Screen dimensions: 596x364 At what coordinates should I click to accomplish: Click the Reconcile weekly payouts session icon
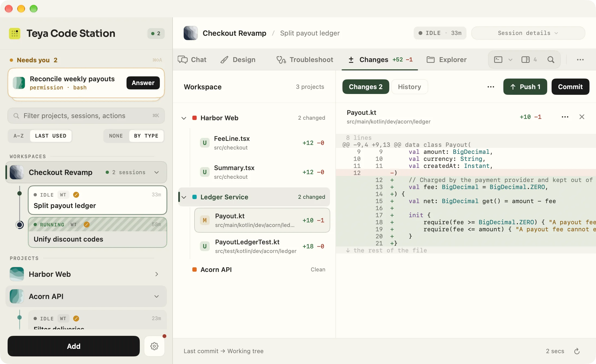pos(19,83)
